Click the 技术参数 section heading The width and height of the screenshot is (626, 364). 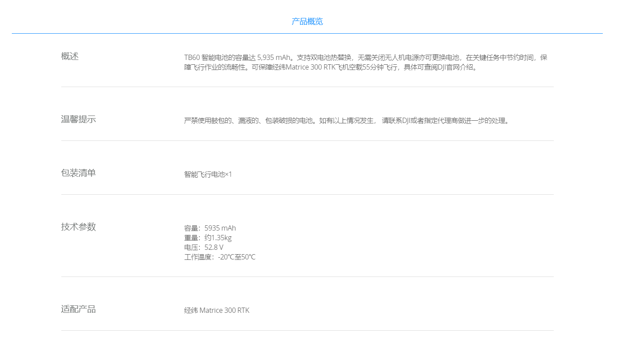pyautogui.click(x=78, y=227)
